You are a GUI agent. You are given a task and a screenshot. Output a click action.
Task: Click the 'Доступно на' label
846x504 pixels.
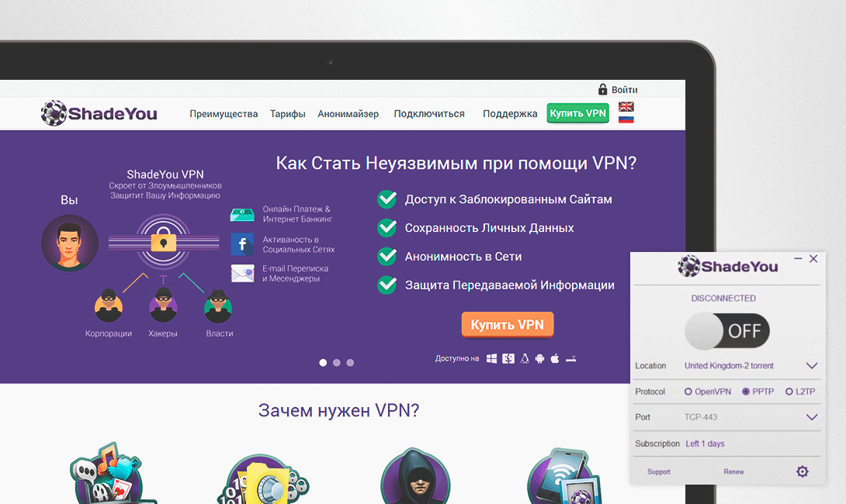tap(457, 358)
